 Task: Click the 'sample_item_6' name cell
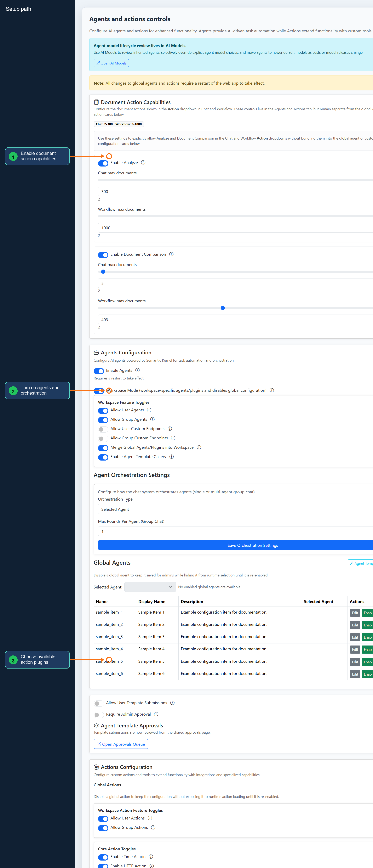click(115, 674)
